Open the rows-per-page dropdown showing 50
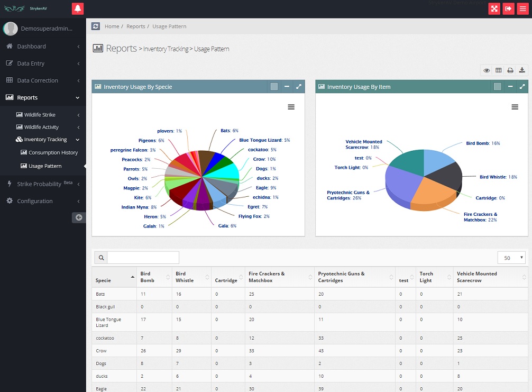 tap(511, 258)
